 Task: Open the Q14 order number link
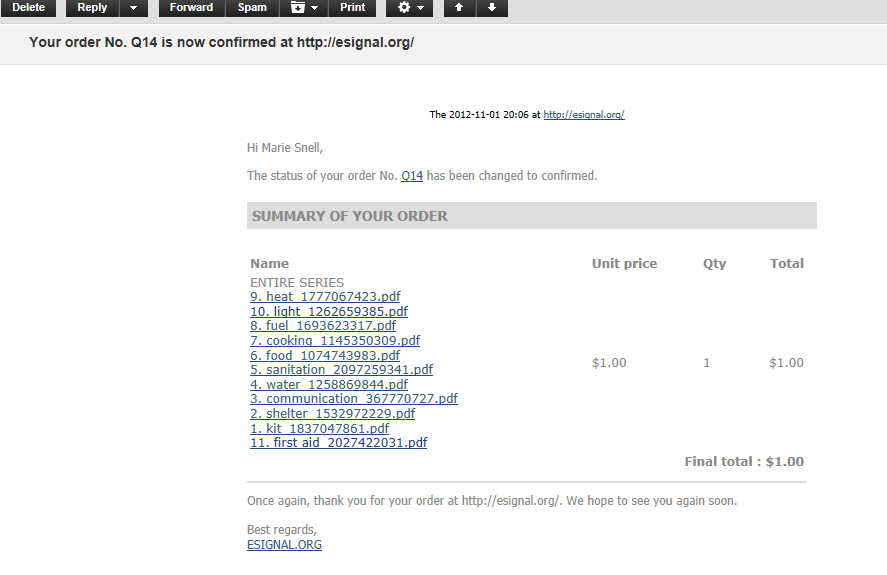pyautogui.click(x=412, y=176)
